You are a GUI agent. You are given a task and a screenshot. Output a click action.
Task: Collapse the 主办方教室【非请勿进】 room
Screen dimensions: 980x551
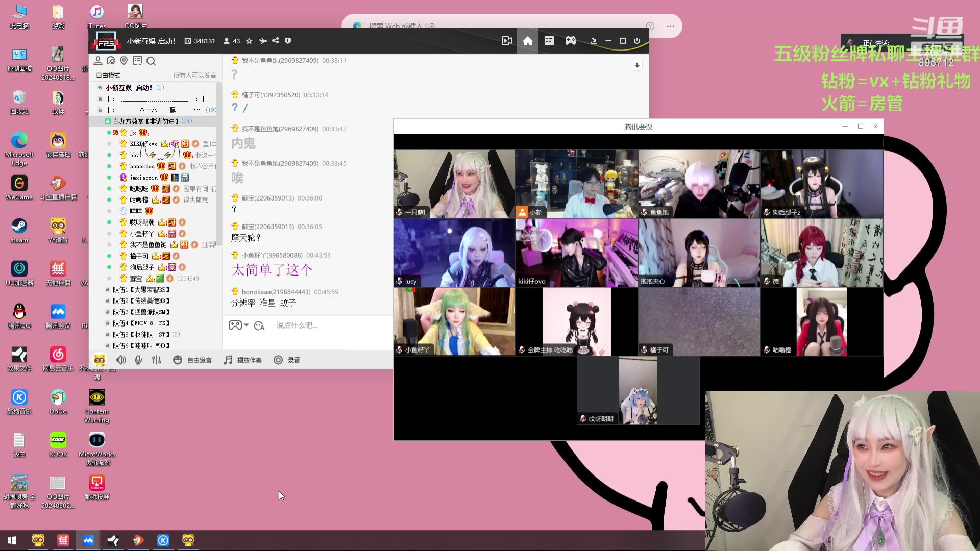pos(145,121)
